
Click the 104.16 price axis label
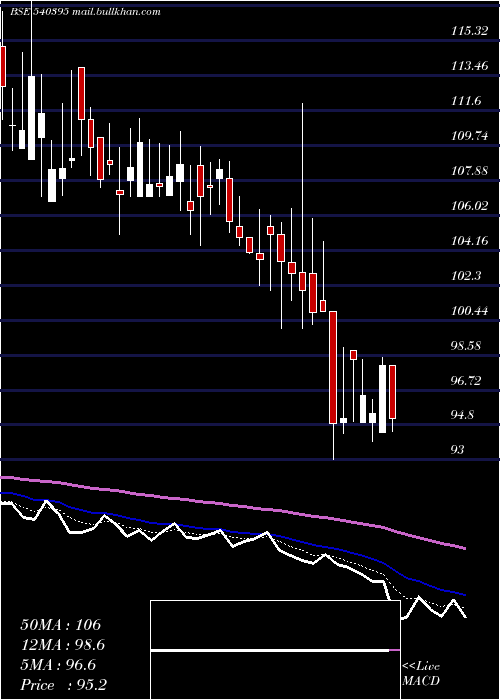[x=469, y=241]
